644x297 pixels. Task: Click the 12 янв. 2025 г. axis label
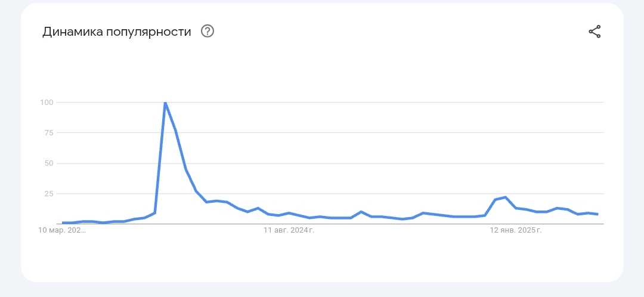pyautogui.click(x=516, y=230)
